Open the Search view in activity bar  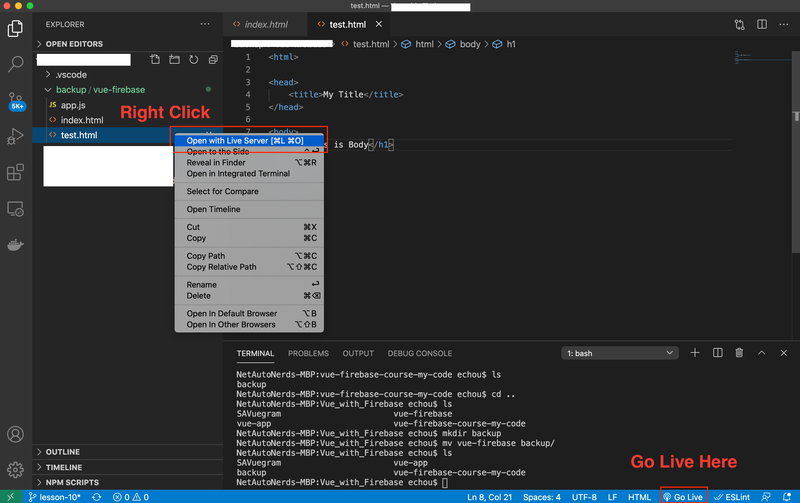point(15,64)
